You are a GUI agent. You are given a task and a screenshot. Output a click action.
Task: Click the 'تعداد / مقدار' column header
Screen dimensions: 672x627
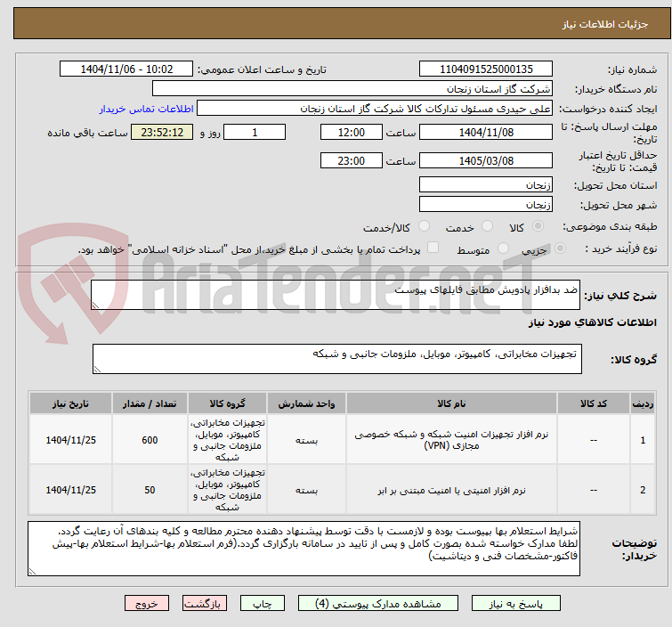coord(150,403)
